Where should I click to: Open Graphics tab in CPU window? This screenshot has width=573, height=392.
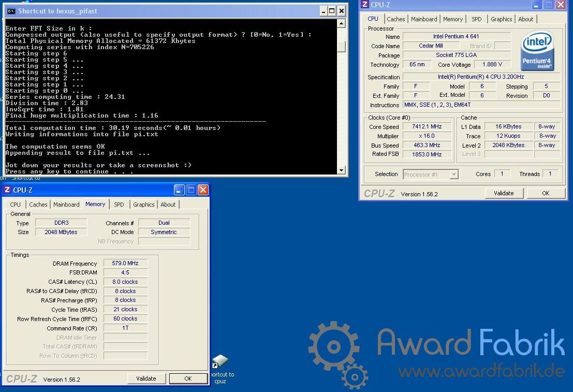coord(501,19)
